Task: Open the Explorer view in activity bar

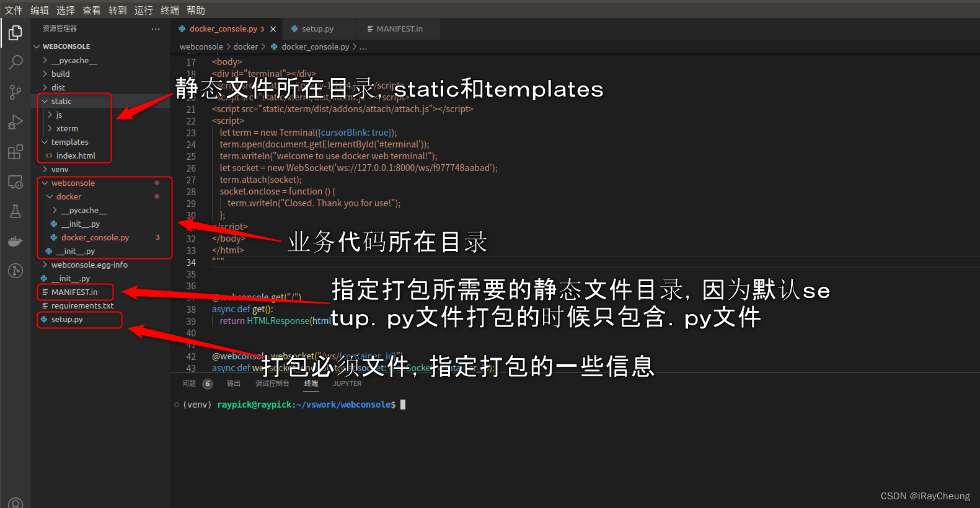Action: coord(15,32)
